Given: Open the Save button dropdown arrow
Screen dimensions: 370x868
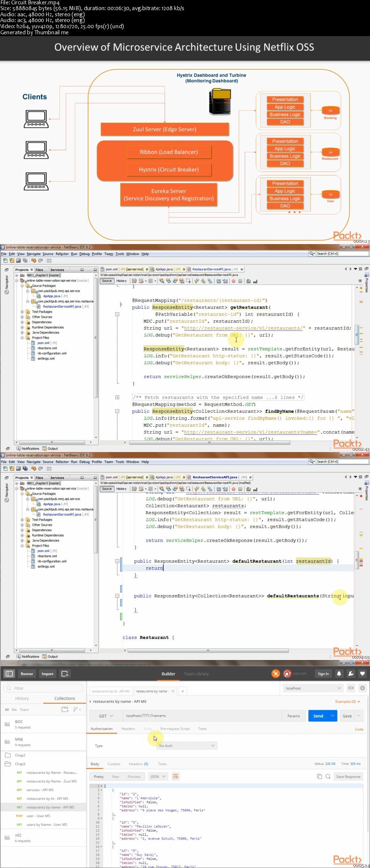Looking at the screenshot, I should point(359,716).
